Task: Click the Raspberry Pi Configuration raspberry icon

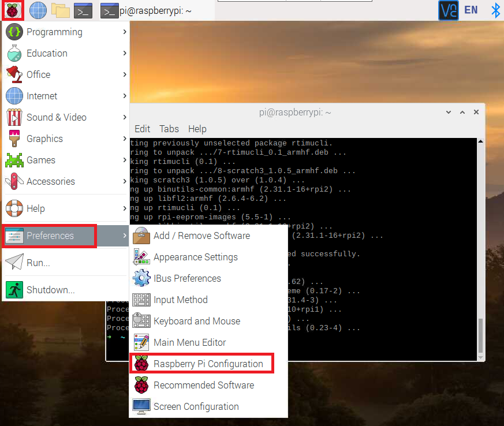Action: (141, 363)
